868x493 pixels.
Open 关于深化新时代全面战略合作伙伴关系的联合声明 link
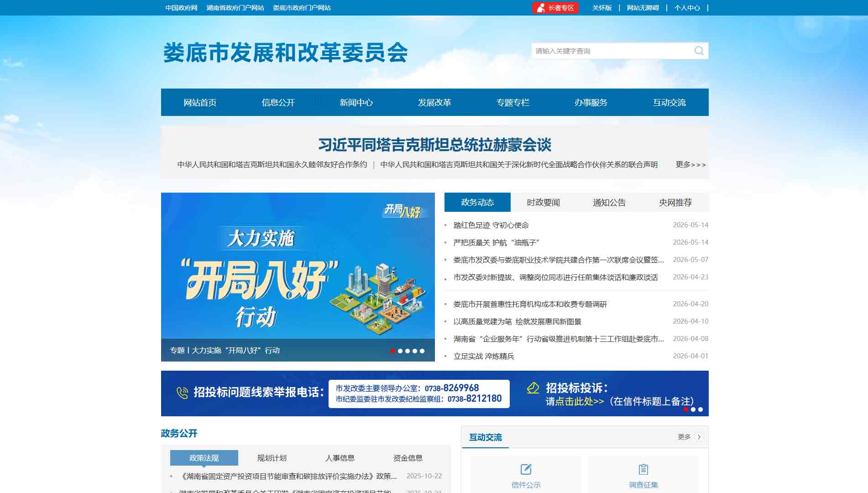pos(519,164)
